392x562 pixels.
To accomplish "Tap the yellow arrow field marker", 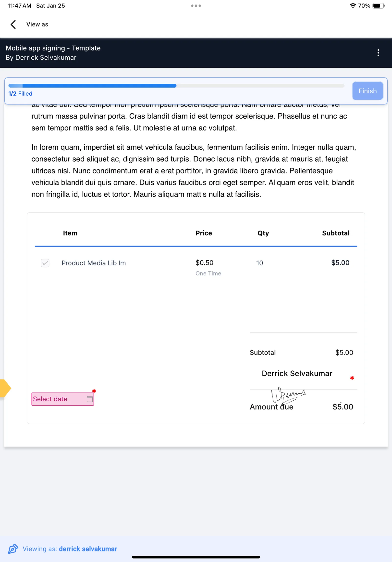I will point(5,388).
